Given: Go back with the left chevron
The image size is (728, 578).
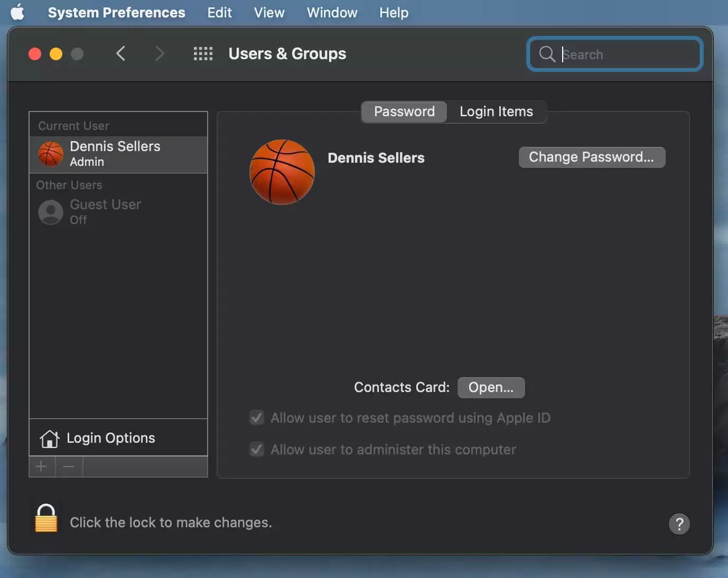Looking at the screenshot, I should [x=120, y=53].
